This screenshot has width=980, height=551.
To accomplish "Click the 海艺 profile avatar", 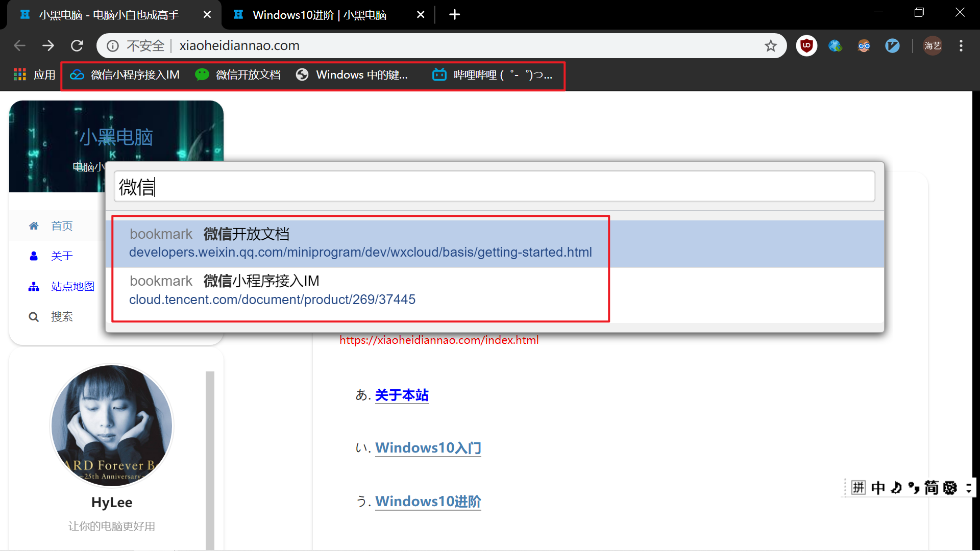I will pos(933,46).
